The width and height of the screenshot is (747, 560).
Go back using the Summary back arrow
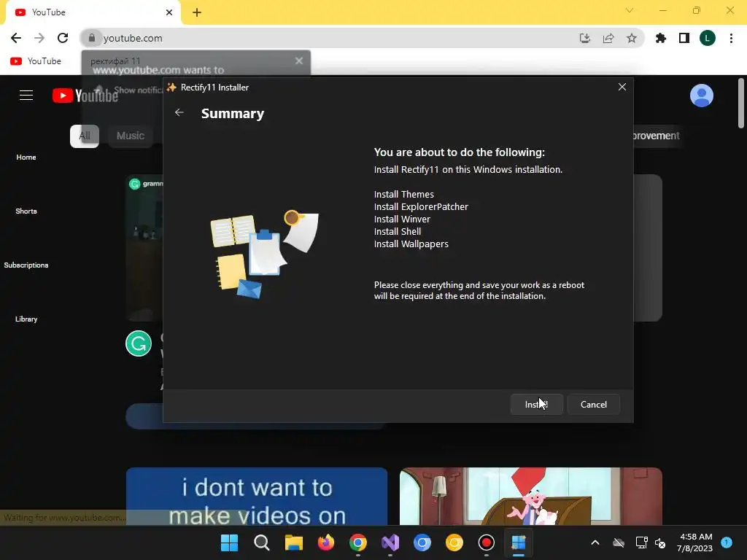(179, 112)
